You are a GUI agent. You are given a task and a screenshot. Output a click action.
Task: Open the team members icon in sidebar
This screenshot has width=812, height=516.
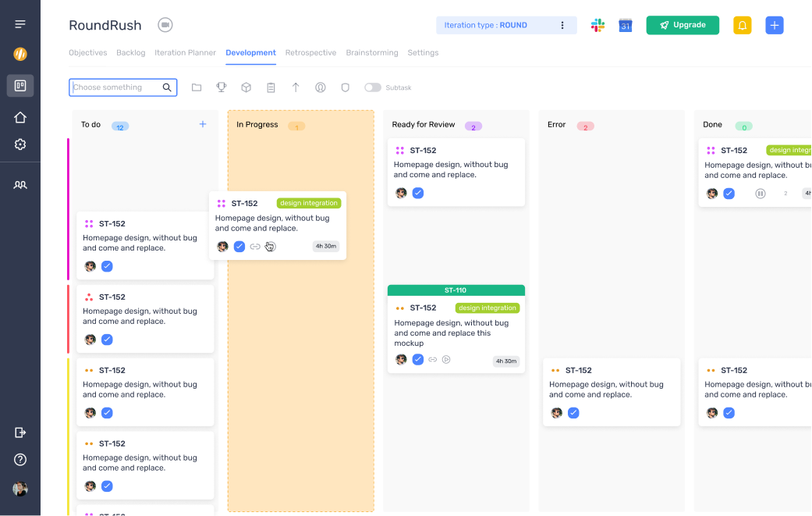coord(20,185)
